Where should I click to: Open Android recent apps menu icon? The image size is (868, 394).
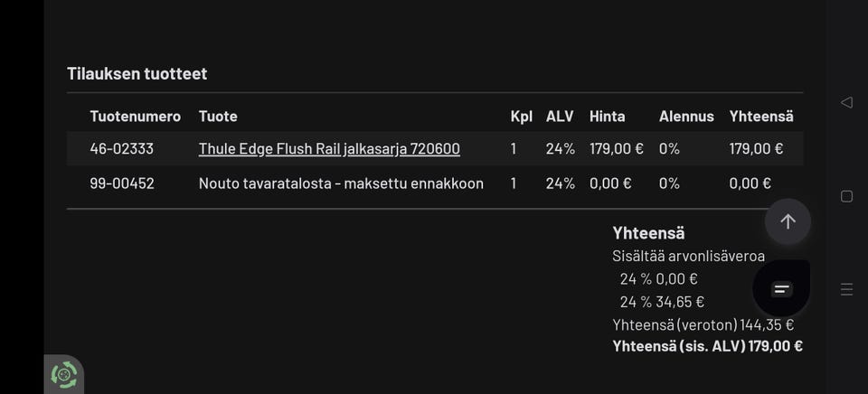click(x=847, y=289)
